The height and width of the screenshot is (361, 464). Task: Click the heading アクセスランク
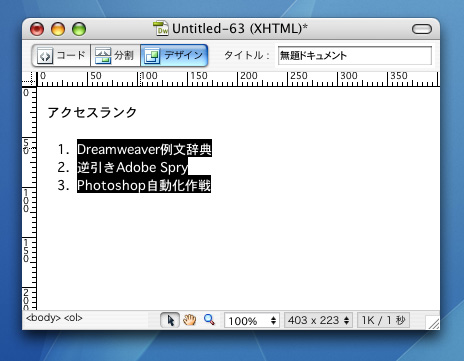[92, 112]
